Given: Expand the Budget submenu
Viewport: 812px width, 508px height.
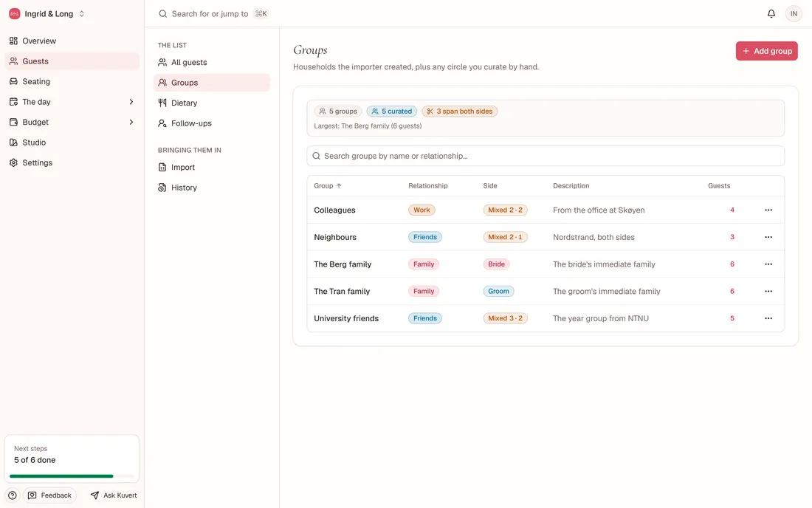Looking at the screenshot, I should click(131, 123).
